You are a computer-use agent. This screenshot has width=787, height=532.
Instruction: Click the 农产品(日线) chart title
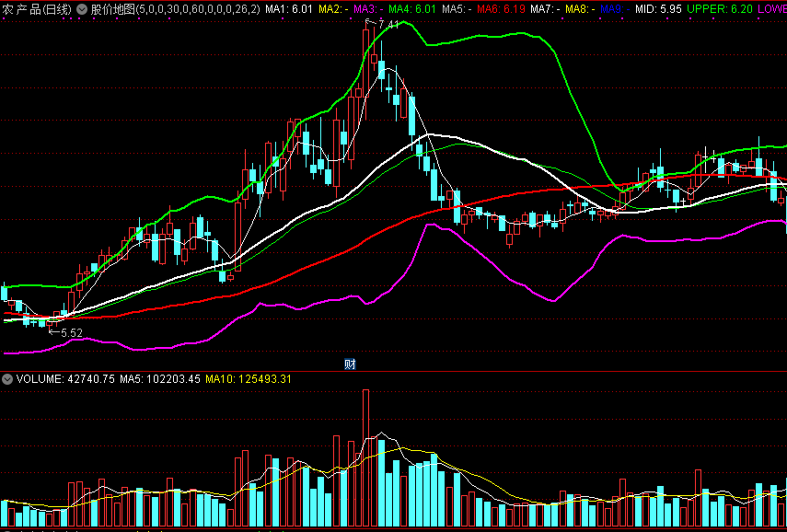click(37, 9)
